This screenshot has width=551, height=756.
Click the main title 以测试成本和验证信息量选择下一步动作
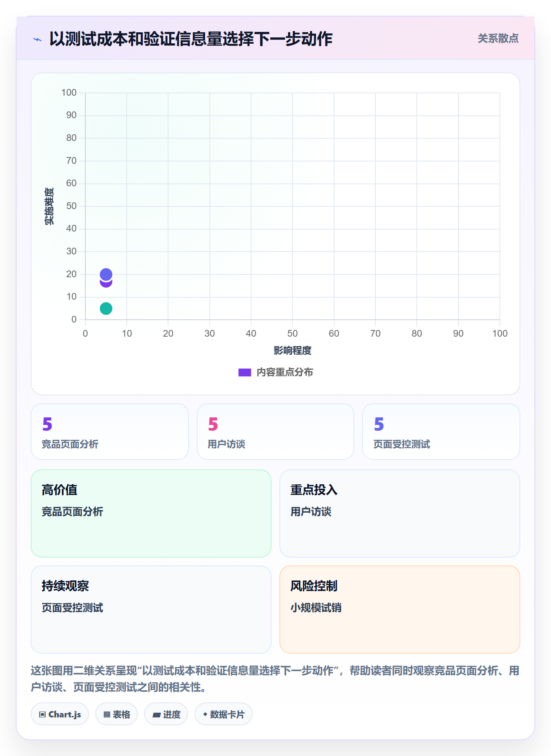(x=191, y=39)
